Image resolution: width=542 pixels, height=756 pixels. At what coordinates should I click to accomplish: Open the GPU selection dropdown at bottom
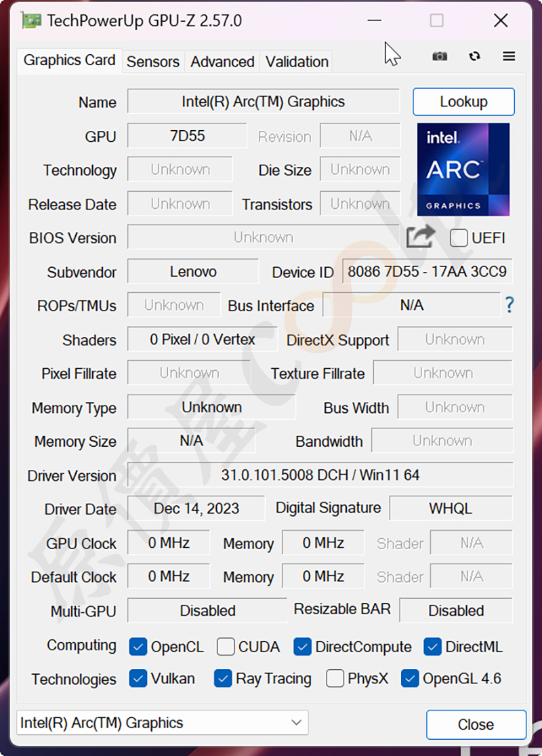point(163,722)
